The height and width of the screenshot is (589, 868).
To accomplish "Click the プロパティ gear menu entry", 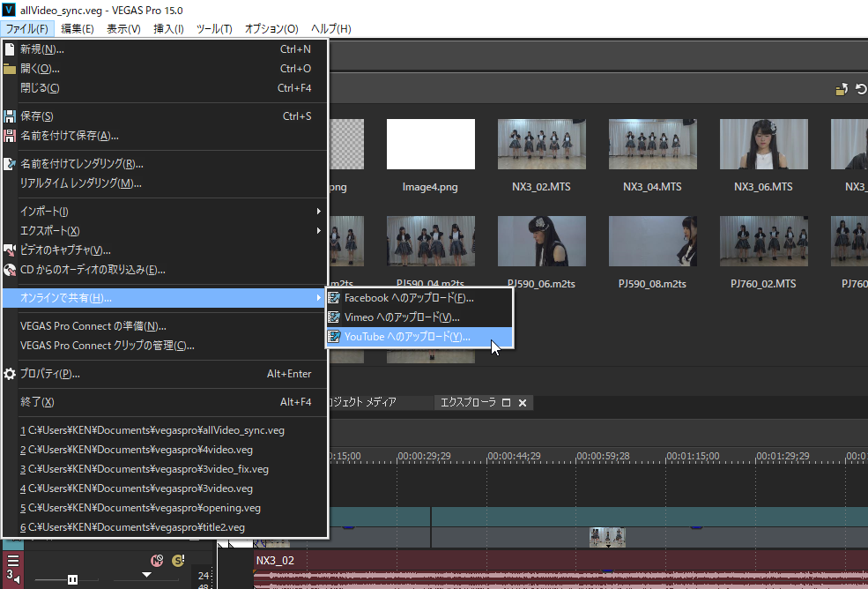I will pos(49,374).
